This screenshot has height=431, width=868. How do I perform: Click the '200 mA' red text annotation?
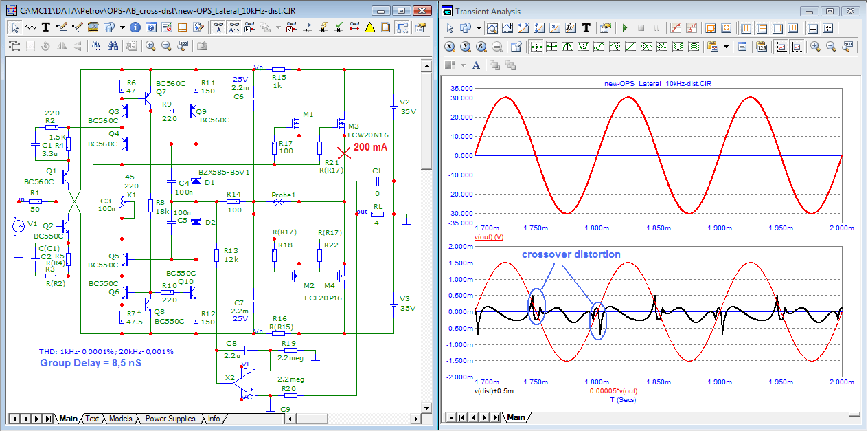370,146
